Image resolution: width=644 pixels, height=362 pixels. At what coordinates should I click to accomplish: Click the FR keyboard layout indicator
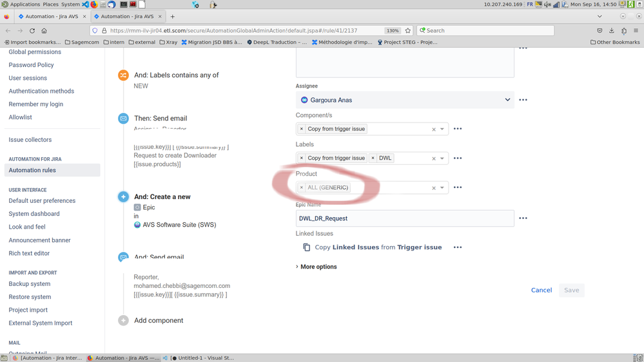530,5
